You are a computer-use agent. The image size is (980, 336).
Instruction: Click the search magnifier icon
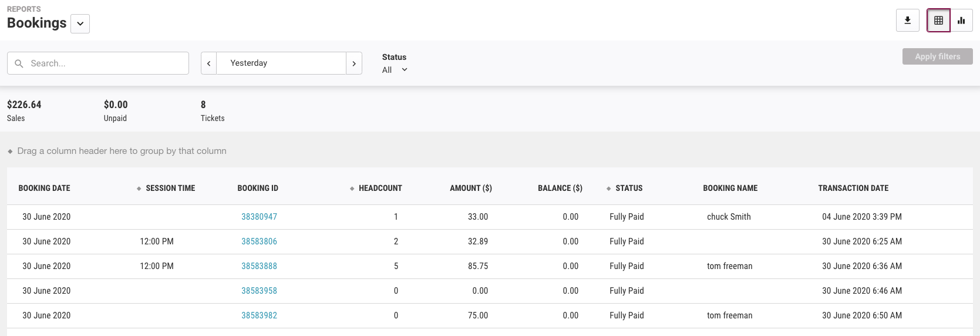point(19,63)
